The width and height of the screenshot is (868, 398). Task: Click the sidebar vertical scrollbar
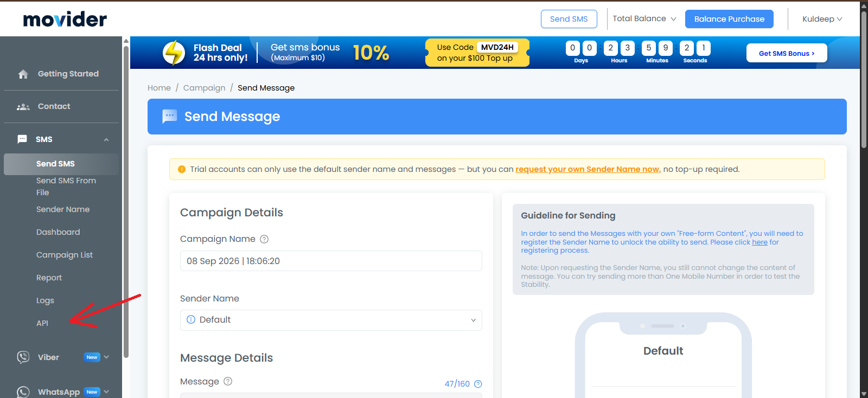click(126, 201)
